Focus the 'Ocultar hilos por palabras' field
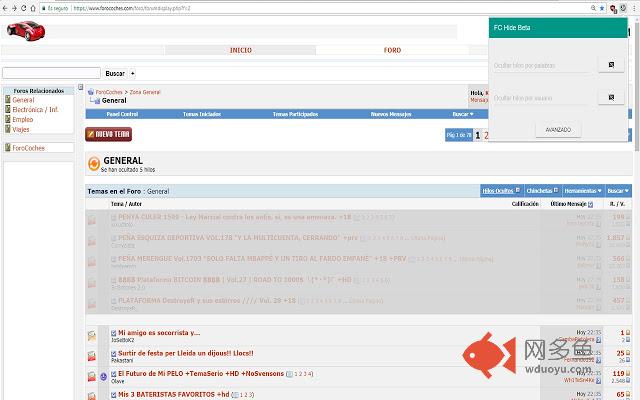Image resolution: width=640 pixels, height=400 pixels. click(541, 65)
